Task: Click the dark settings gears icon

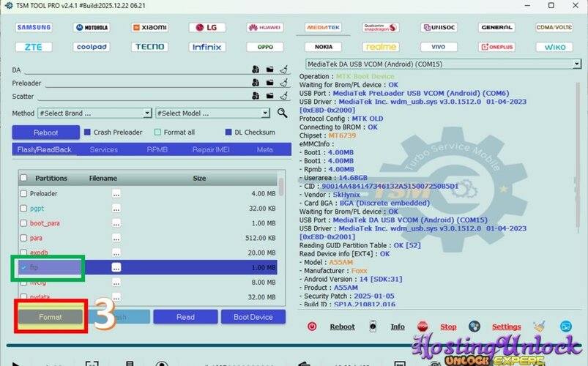Action: 475,326
